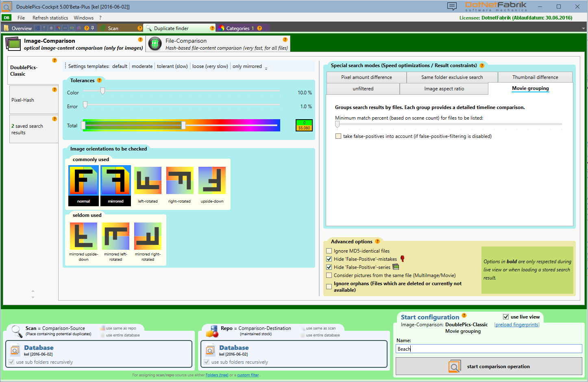Uncheck Hide 'False-Positive'-mistakes
This screenshot has width=588, height=382.
tap(329, 259)
